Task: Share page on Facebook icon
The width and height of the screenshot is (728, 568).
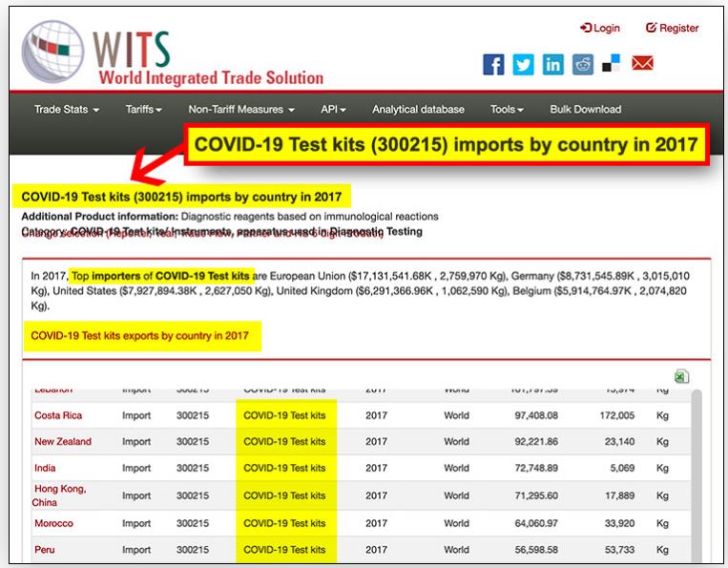Action: (493, 65)
